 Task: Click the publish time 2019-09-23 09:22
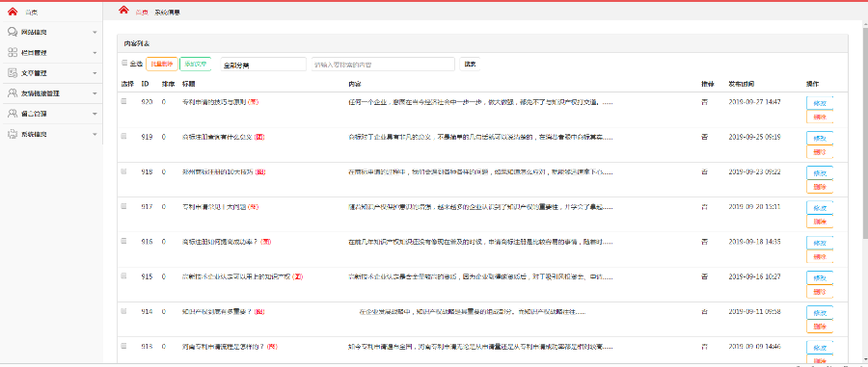[754, 171]
